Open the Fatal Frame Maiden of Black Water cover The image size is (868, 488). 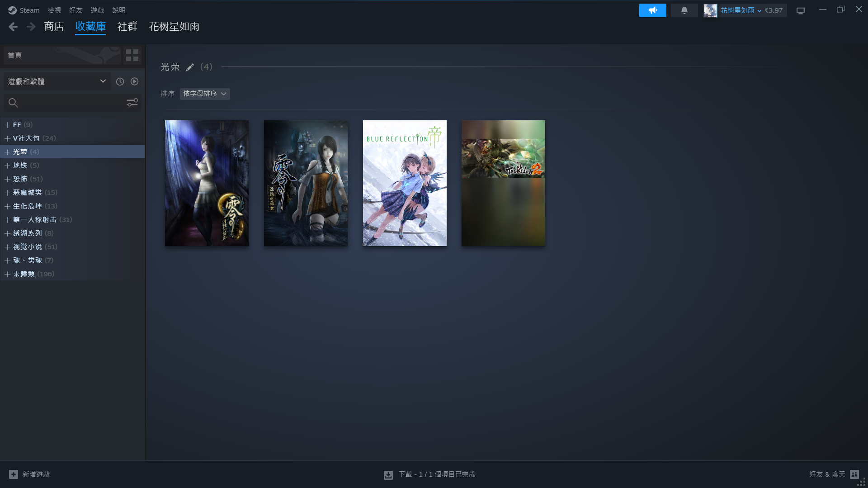coord(306,183)
